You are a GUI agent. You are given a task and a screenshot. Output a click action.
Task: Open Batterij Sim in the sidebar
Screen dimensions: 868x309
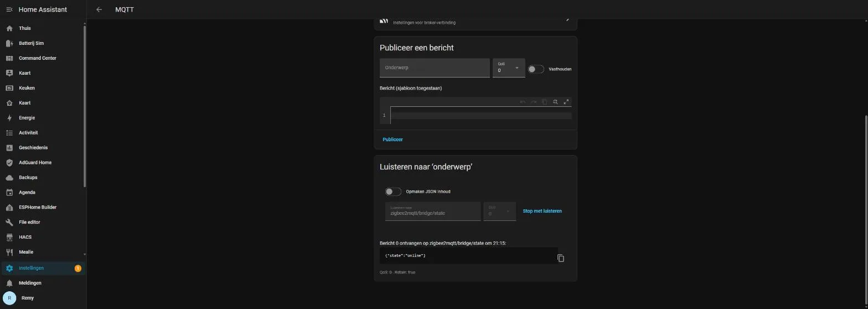(x=43, y=43)
